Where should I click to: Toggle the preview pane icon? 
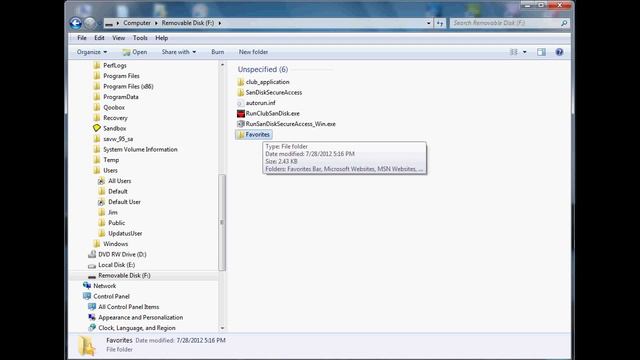(x=541, y=52)
